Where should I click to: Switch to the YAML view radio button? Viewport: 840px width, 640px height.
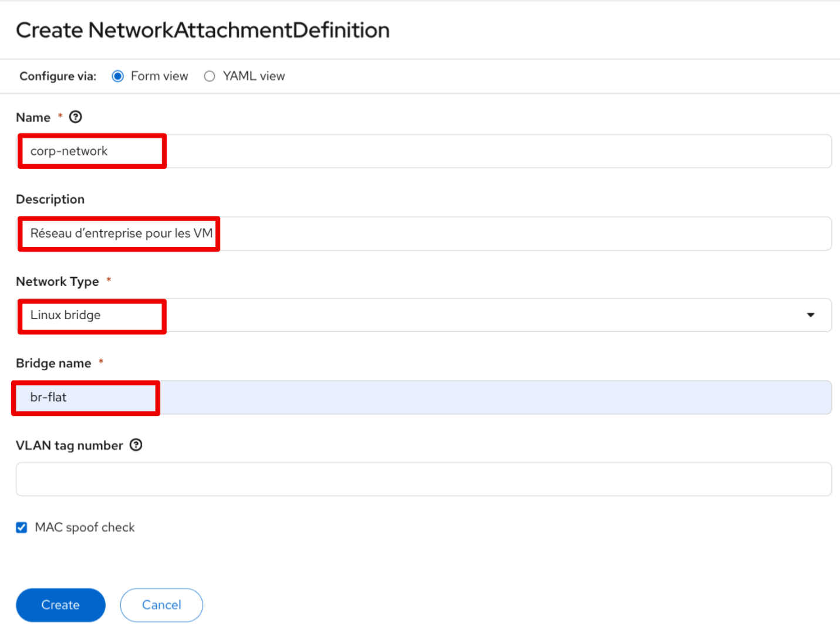coord(210,76)
